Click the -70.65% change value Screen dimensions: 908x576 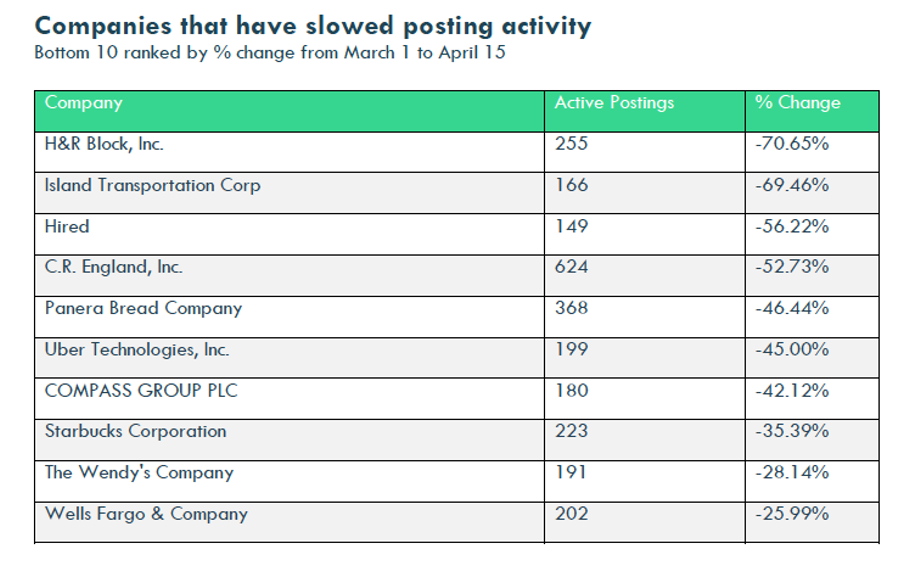coord(792,144)
